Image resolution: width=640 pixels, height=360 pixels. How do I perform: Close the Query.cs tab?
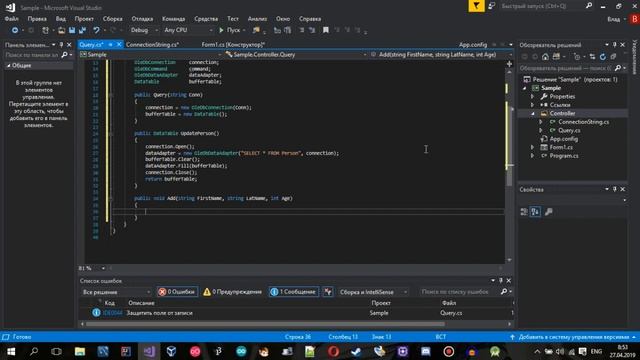click(119, 44)
